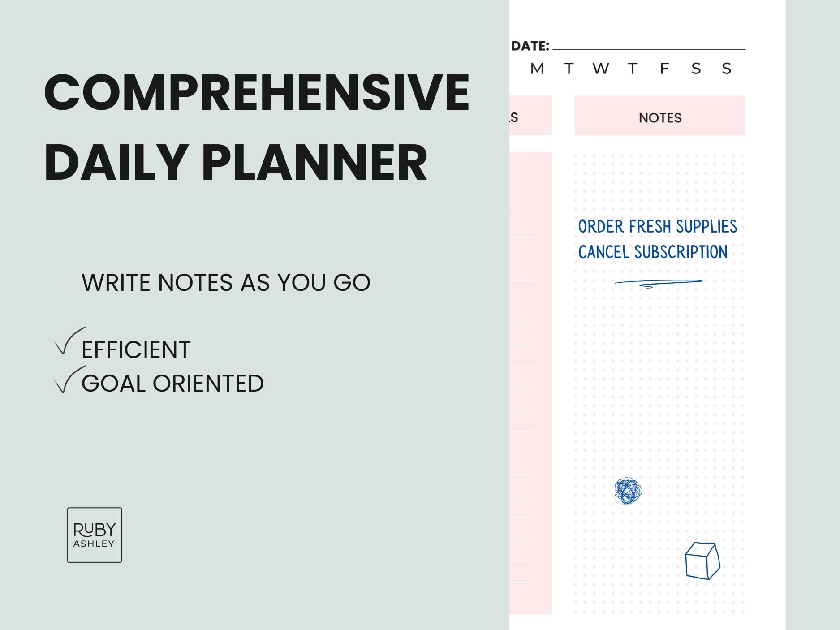Click the blue squiggle underline below the notes
The image size is (840, 630).
tap(658, 283)
